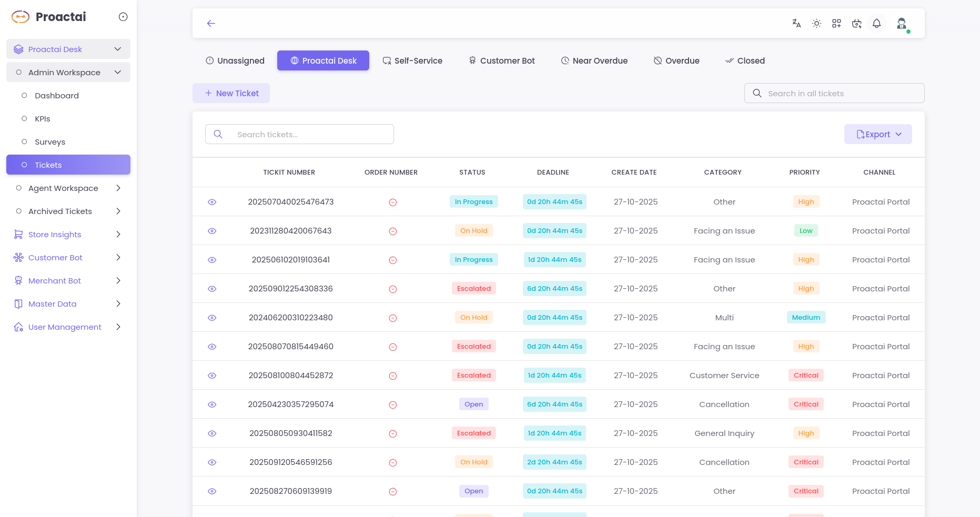The height and width of the screenshot is (517, 980).
Task: Open the user profile avatar
Action: 902,23
